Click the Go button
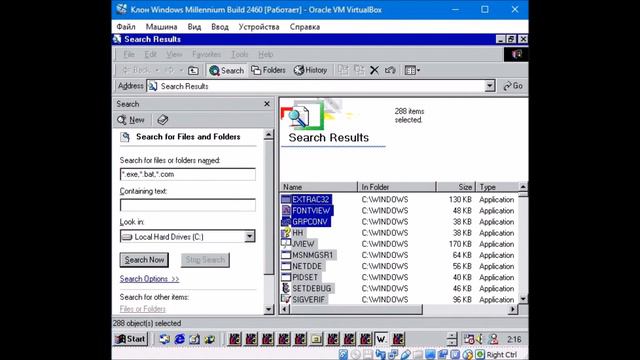This screenshot has width=640, height=360. (513, 86)
